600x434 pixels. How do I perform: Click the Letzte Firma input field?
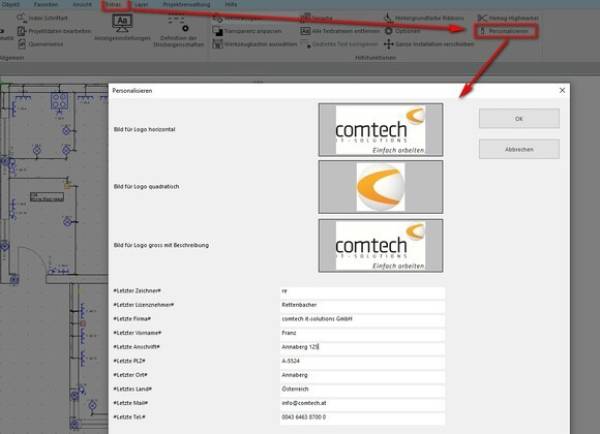click(362, 319)
